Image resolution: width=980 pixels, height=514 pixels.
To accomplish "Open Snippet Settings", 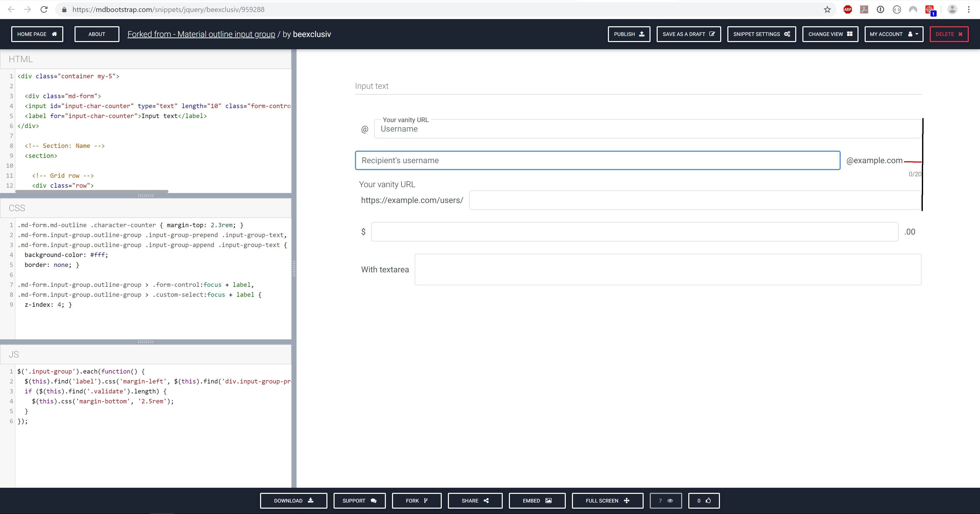I will tap(762, 34).
